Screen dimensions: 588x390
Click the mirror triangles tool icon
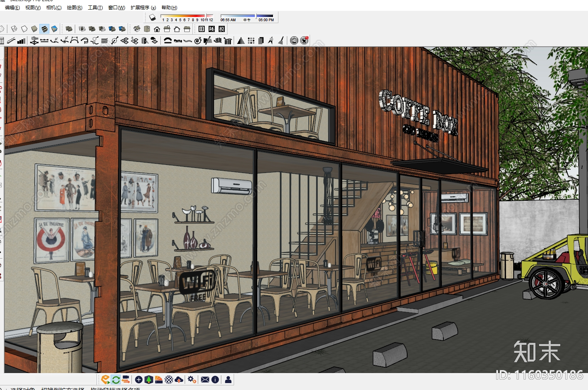pos(241,40)
